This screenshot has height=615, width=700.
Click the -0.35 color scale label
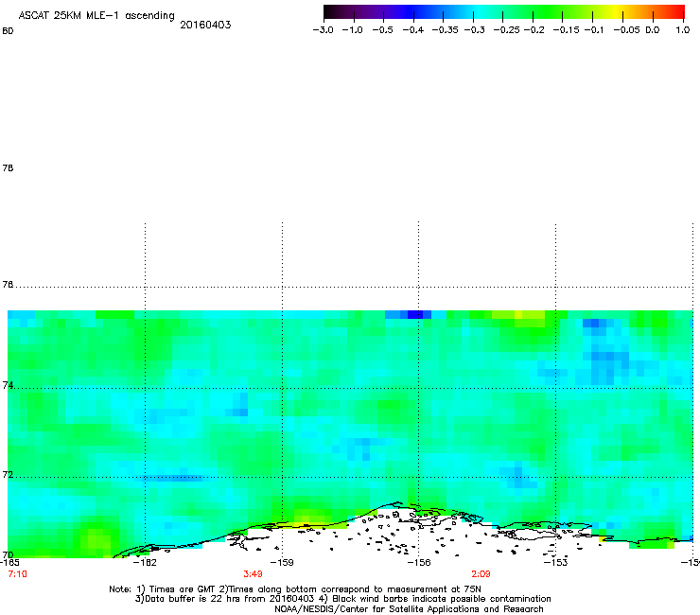click(446, 30)
